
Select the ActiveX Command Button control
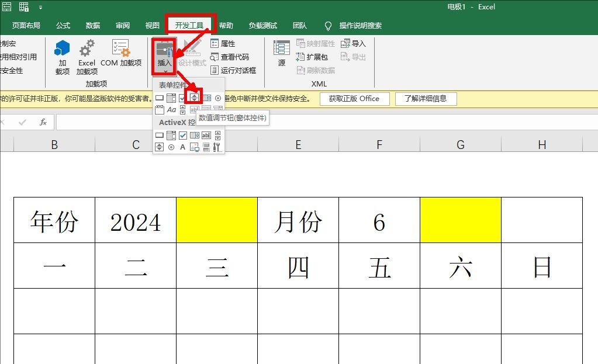160,136
